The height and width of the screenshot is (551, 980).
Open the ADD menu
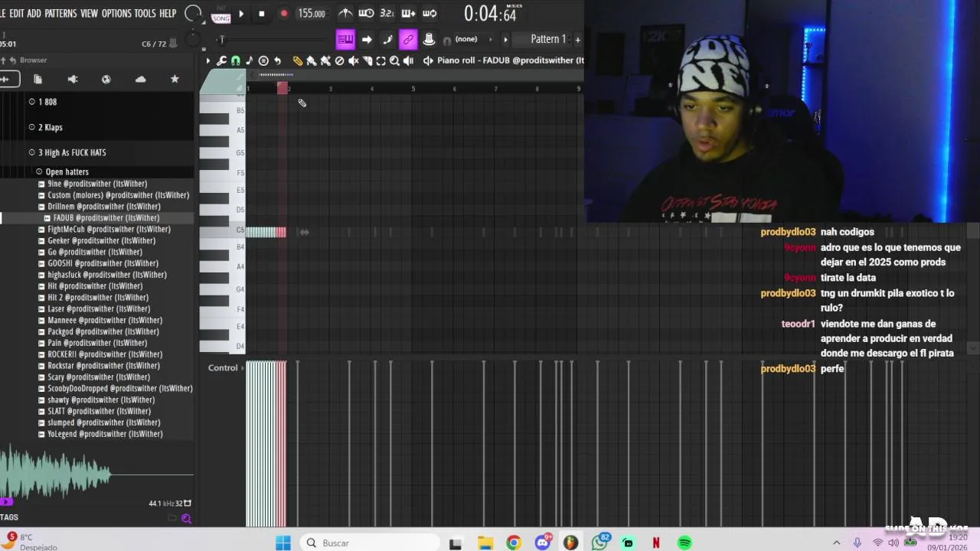tap(34, 14)
